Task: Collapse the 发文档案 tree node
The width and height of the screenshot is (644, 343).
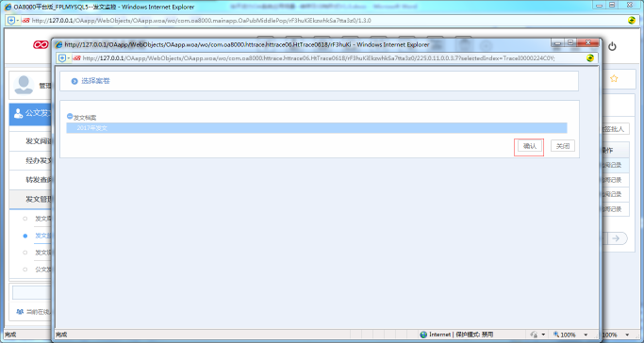Action: tap(70, 117)
